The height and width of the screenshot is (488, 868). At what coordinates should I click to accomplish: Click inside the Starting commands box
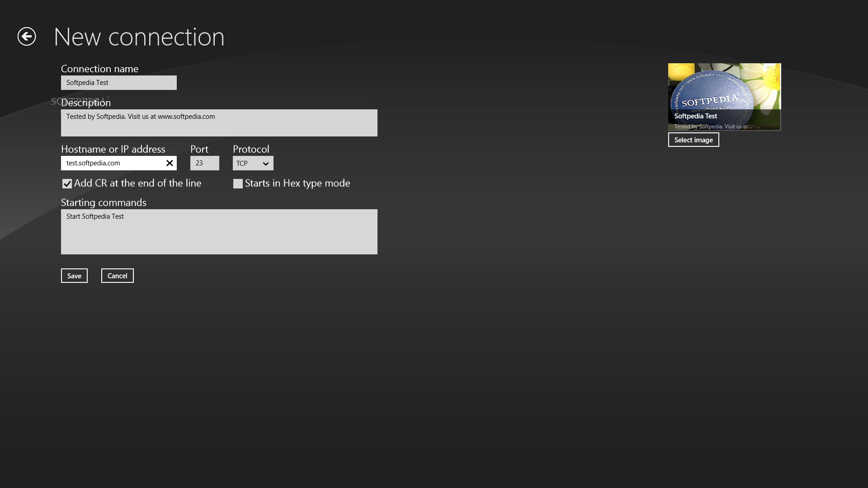tap(219, 232)
